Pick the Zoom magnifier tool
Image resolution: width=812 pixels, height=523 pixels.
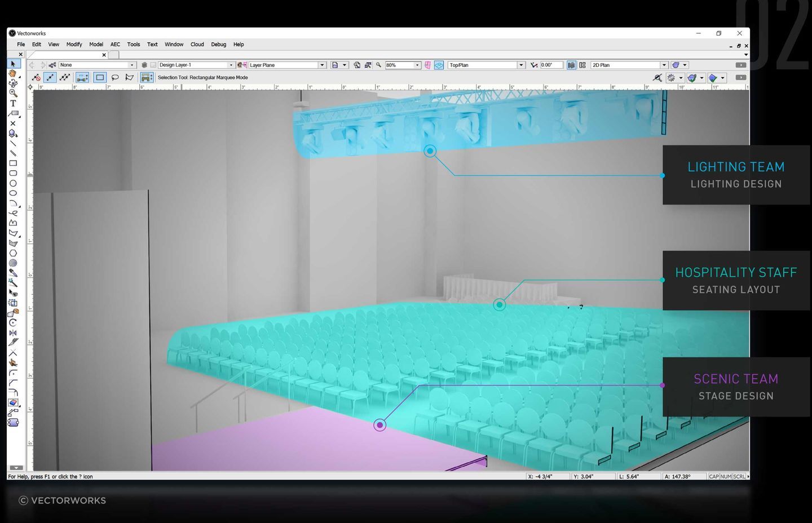[13, 93]
